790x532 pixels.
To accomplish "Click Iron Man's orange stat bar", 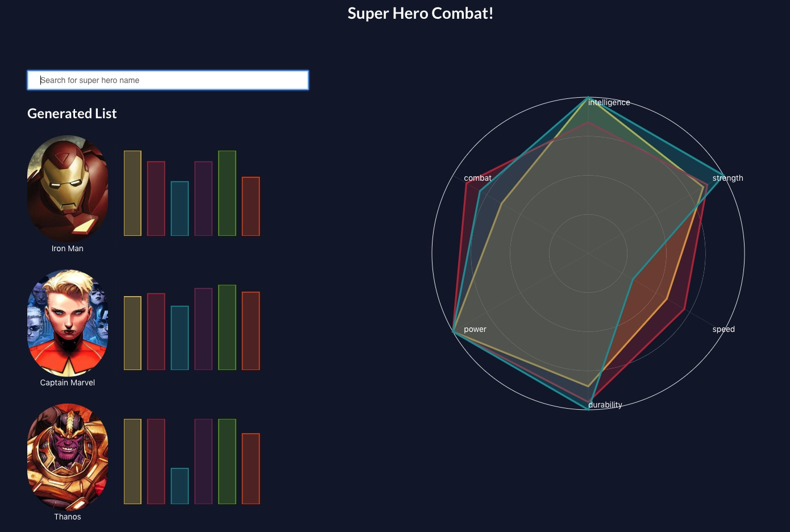I will click(251, 206).
